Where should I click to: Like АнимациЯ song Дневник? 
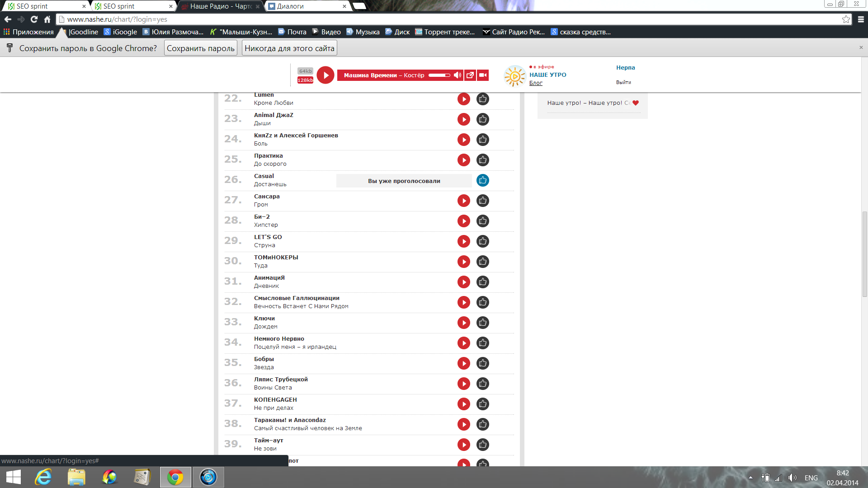(482, 282)
